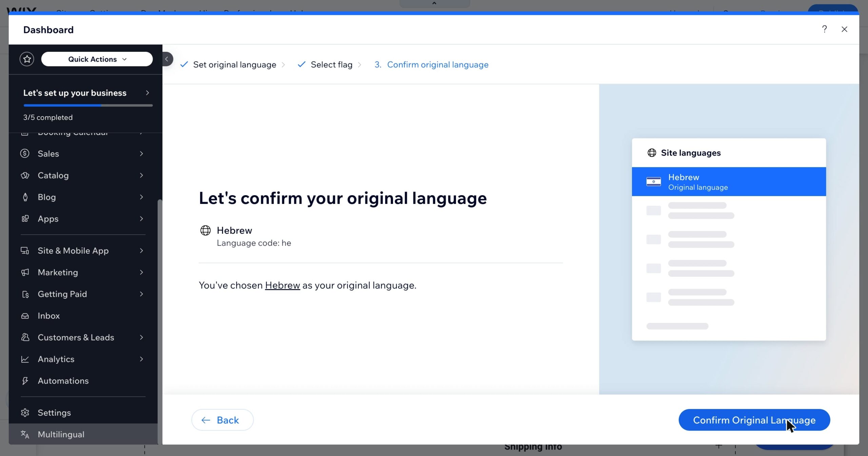Expand the Getting Paid chevron

141,294
